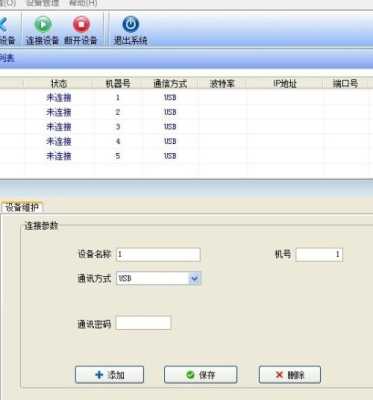Click the 删除 delete button

(x=290, y=375)
